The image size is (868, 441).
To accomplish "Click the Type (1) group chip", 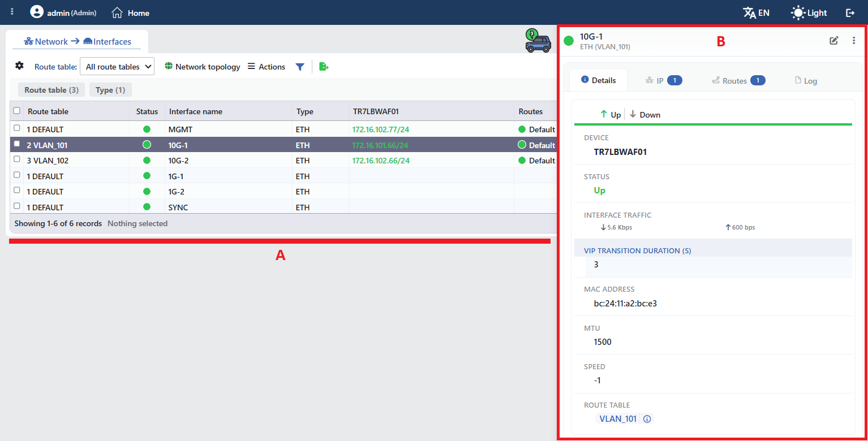I will tap(110, 90).
